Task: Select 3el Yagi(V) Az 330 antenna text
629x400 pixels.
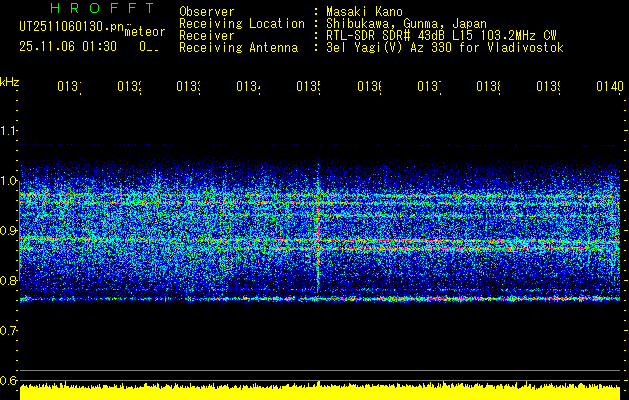Action: coord(445,48)
